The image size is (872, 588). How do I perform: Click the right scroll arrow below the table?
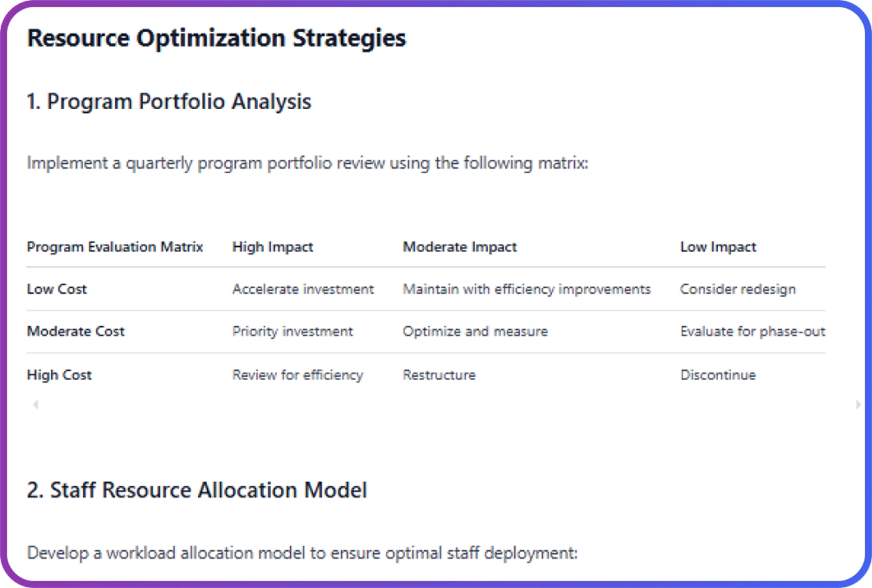coord(858,404)
